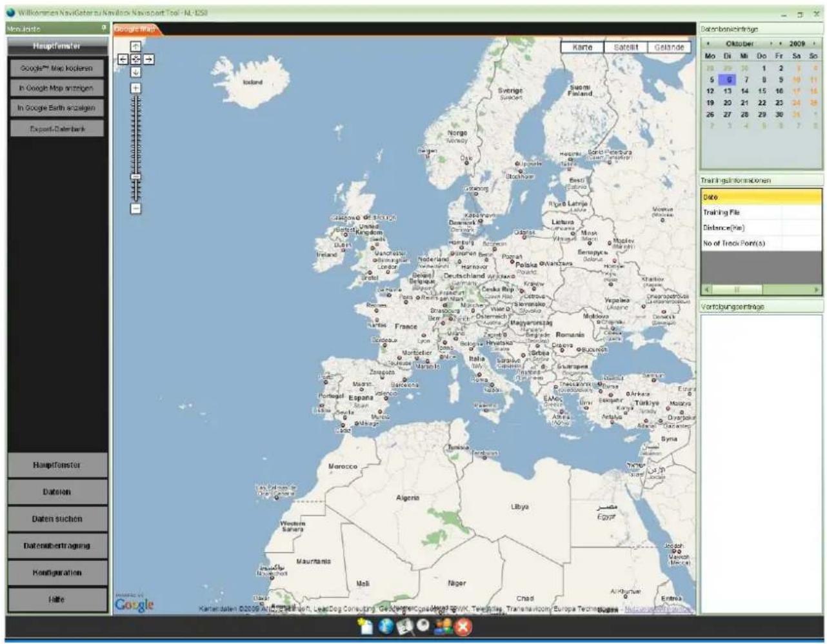Select October 12 in the calendar
Viewport: 827px width, 644px height.
(710, 92)
